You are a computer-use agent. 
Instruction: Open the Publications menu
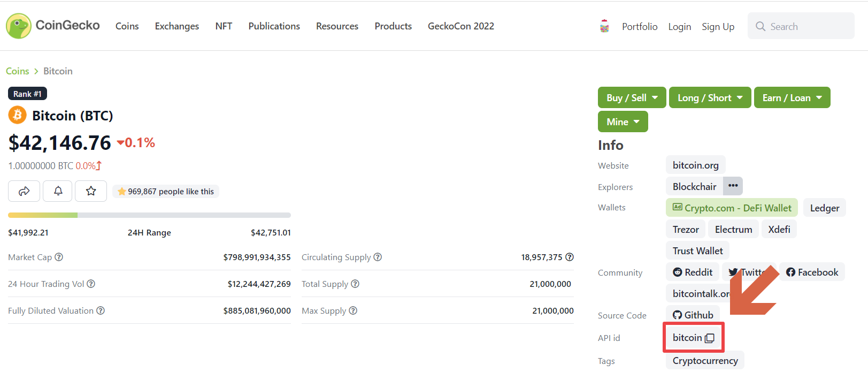tap(274, 26)
